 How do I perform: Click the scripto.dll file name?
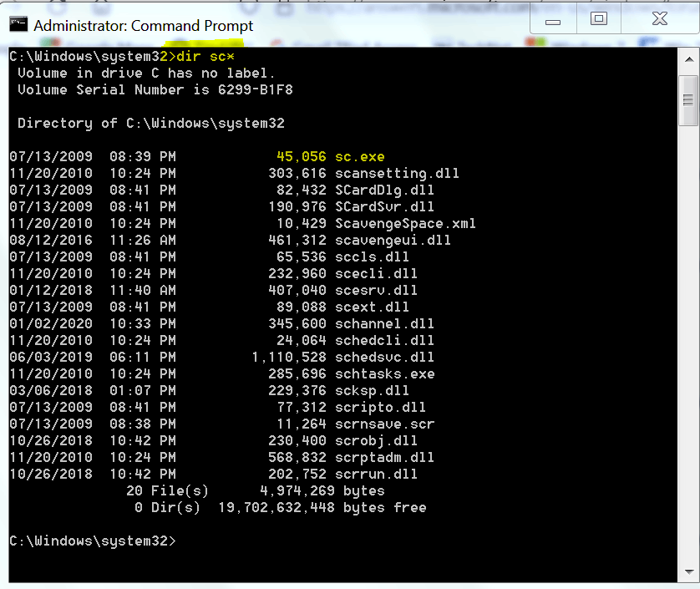click(x=380, y=407)
